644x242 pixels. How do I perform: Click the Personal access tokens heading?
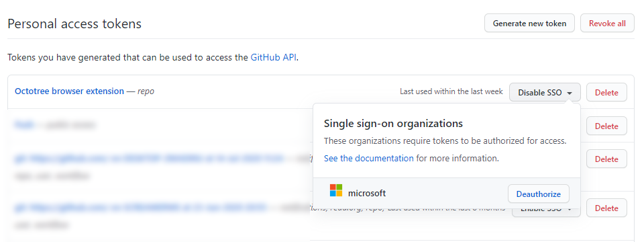pos(74,24)
